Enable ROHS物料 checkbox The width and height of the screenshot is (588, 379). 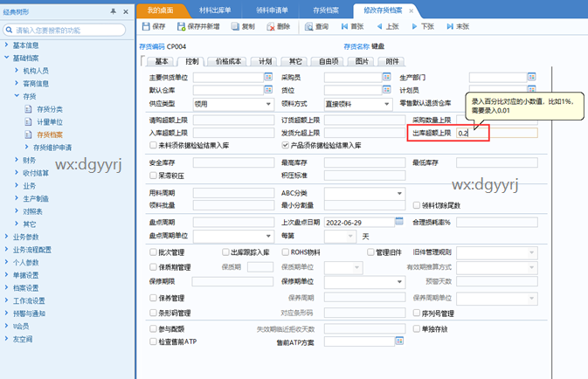(286, 252)
